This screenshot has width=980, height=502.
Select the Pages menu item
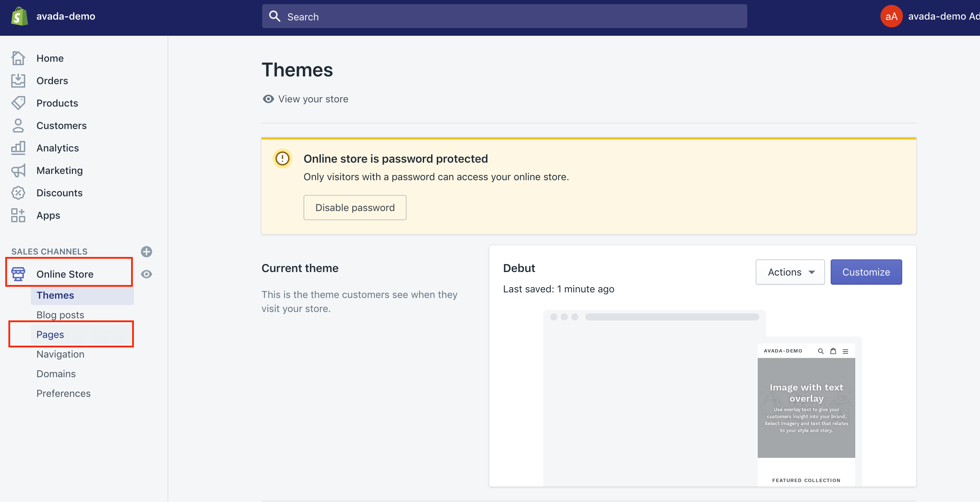click(x=50, y=334)
